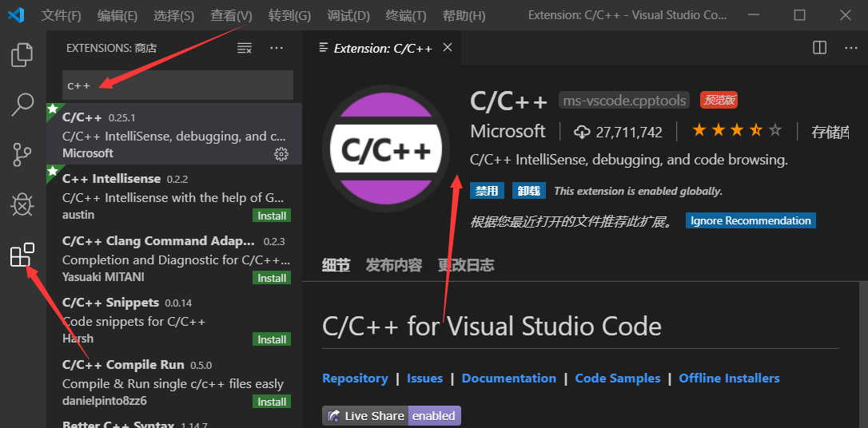Select C/C++ Clang Command Adapter item

point(174,258)
